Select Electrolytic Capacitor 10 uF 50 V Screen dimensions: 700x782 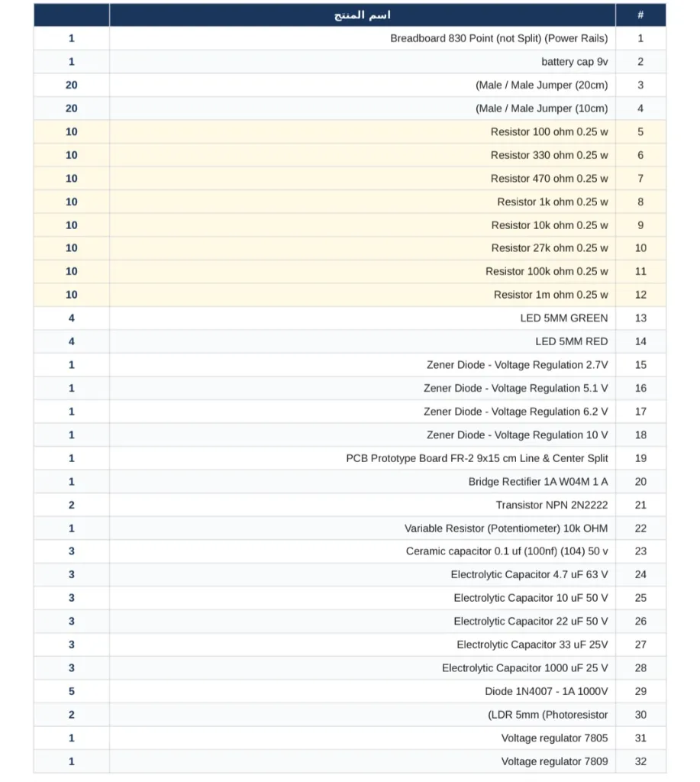click(531, 598)
